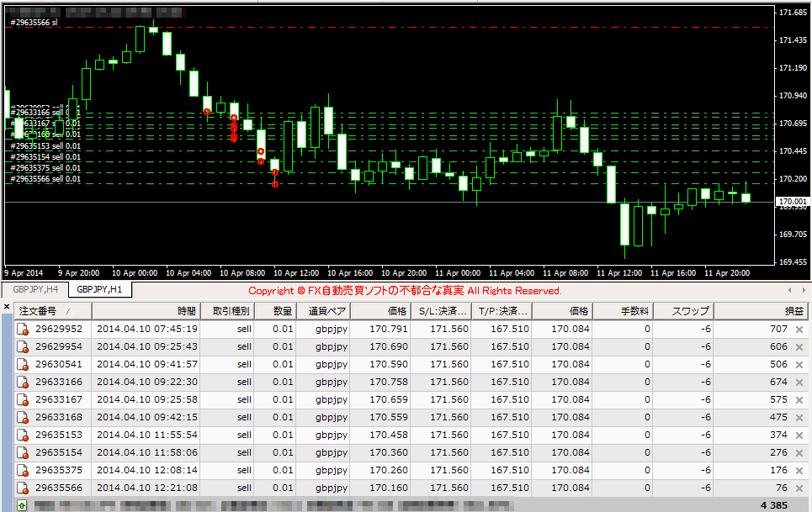Click the open price 170.360
812x512 pixels.
(x=389, y=452)
